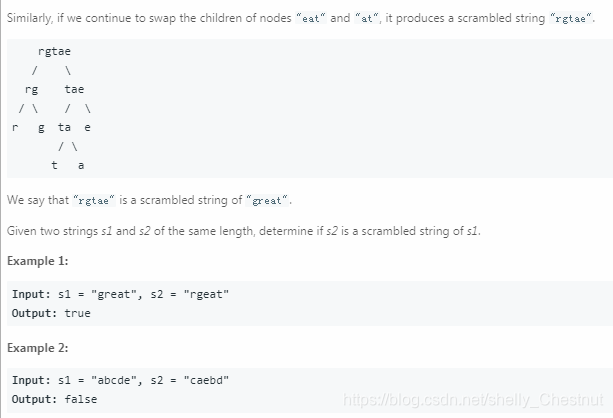Viewport: 613px width, 418px height.
Task: Click the Output: true line
Action: tap(51, 313)
